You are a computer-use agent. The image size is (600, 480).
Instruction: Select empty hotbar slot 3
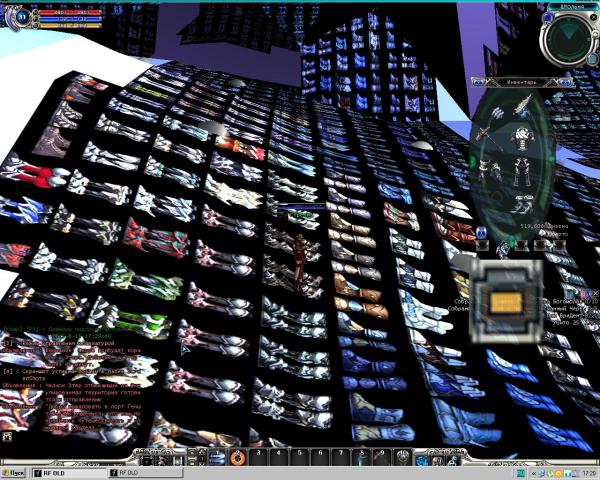point(258,457)
